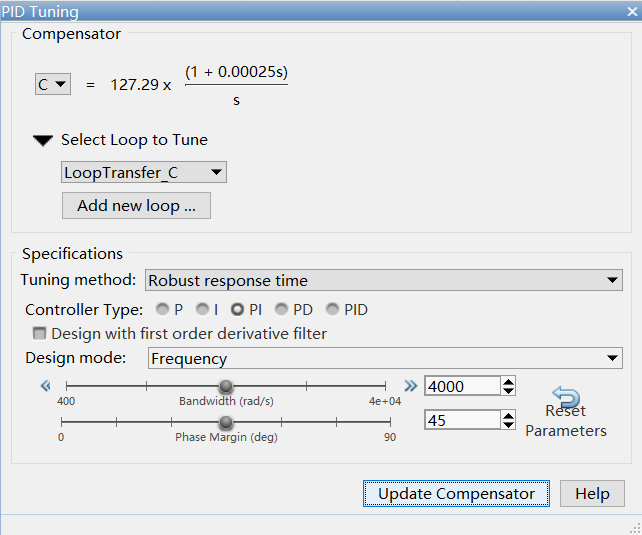
Task: Choose the PD controller type option
Action: [x=282, y=310]
